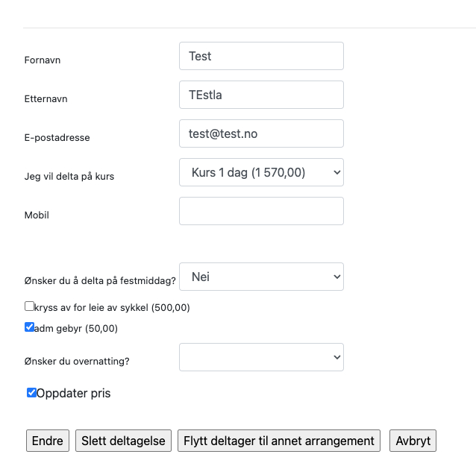Click the 'Oppdater pris' label text
Viewport: 476px width, 463px height.
click(x=73, y=393)
